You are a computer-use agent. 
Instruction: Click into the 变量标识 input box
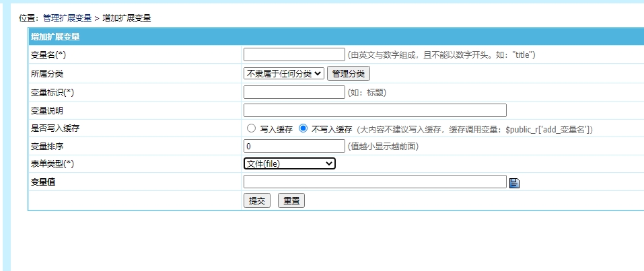coord(294,92)
